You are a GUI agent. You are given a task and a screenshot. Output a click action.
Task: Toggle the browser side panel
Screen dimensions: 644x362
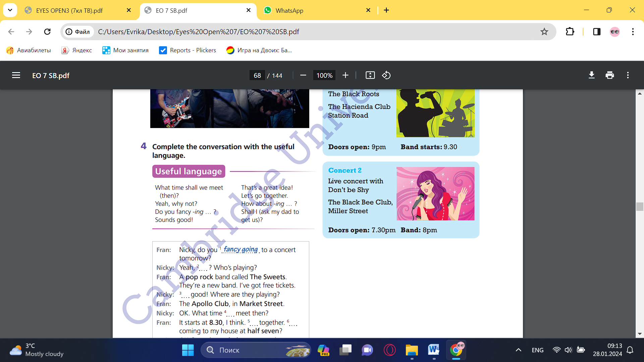click(x=597, y=32)
